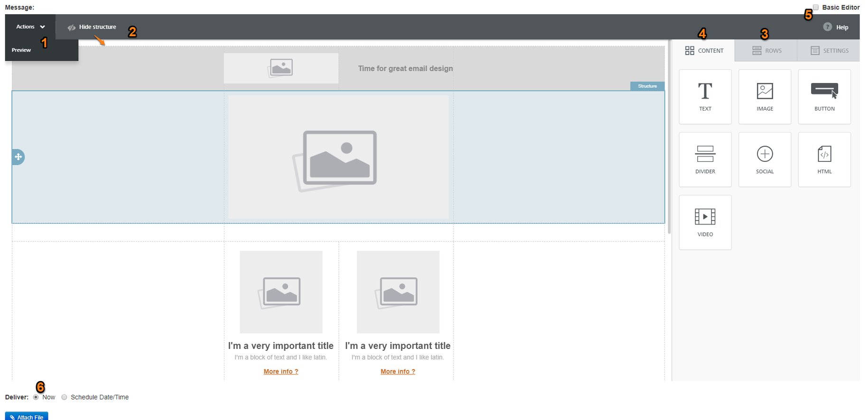This screenshot has width=868, height=420.
Task: Open the Help button
Action: tap(836, 27)
